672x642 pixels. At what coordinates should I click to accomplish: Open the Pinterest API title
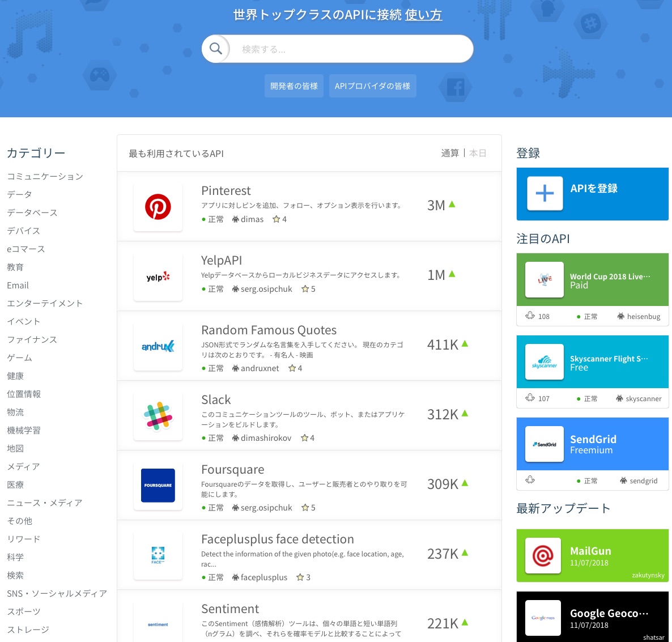pyautogui.click(x=226, y=190)
